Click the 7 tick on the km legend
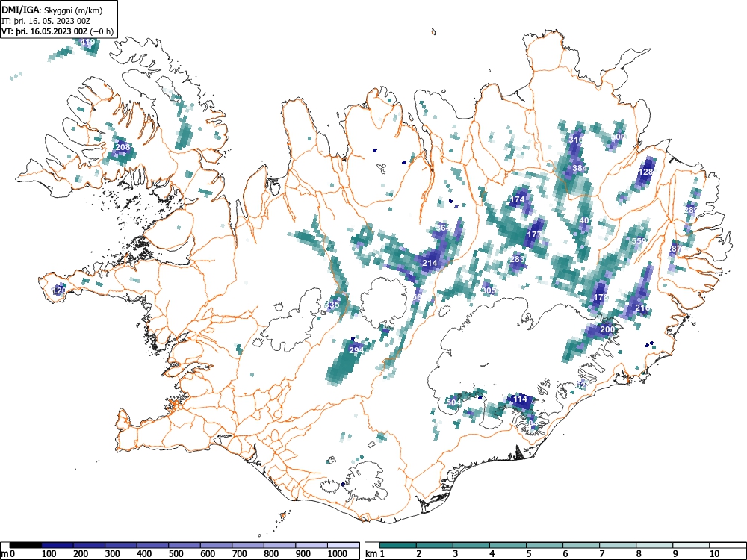The height and width of the screenshot is (560, 747). (x=602, y=554)
